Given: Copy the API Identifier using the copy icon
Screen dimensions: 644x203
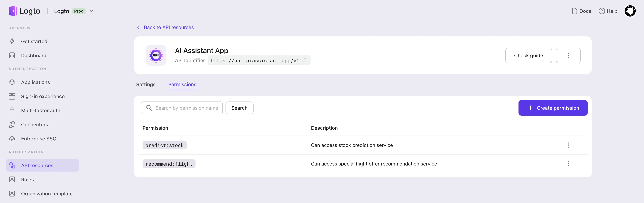Looking at the screenshot, I should point(304,60).
